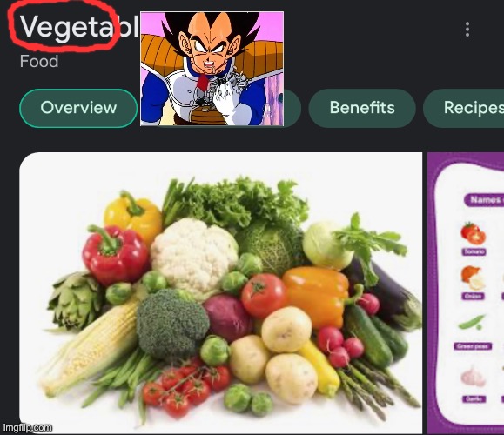This screenshot has height=435, width=504.
Task: Click the Vegetable title heading
Action: pos(79,27)
